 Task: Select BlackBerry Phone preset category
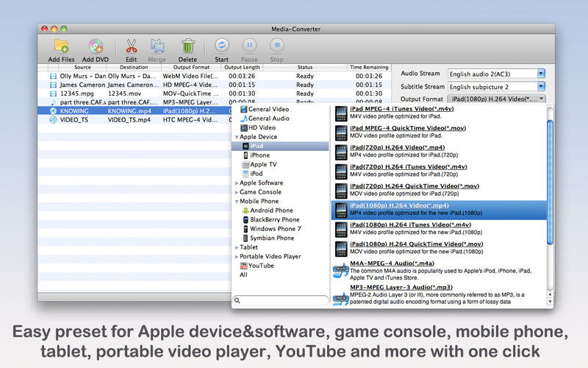pyautogui.click(x=271, y=219)
